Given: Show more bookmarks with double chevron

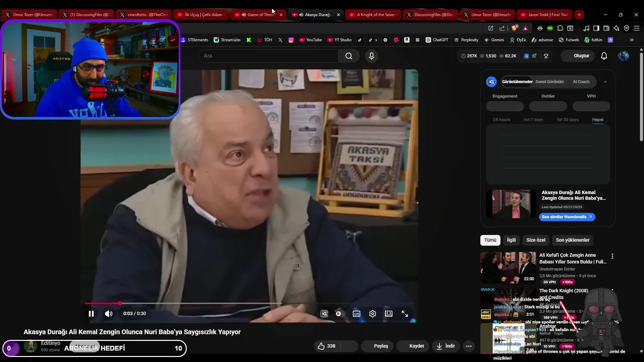Looking at the screenshot, I should click(x=631, y=40).
